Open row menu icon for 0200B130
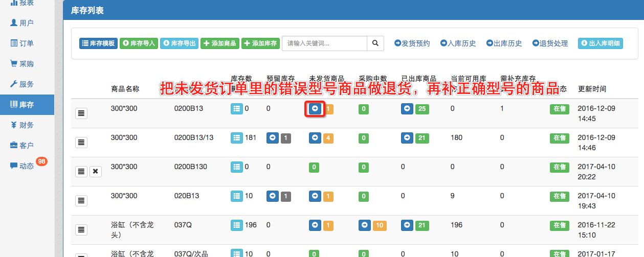The height and width of the screenshot is (257, 644). 81,172
